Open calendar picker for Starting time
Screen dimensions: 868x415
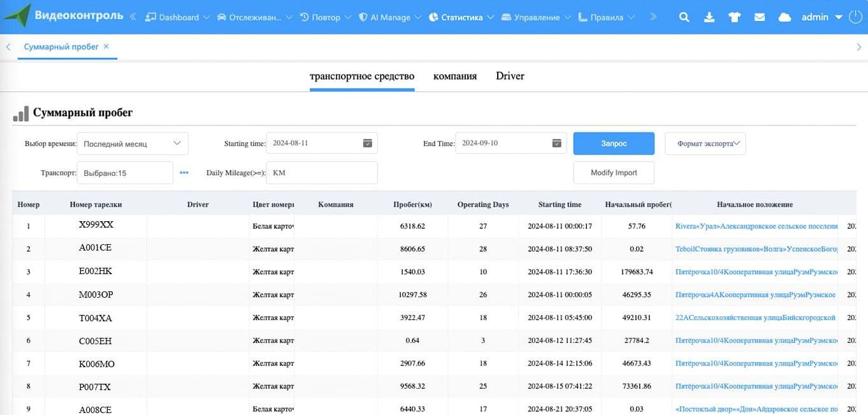pos(367,143)
